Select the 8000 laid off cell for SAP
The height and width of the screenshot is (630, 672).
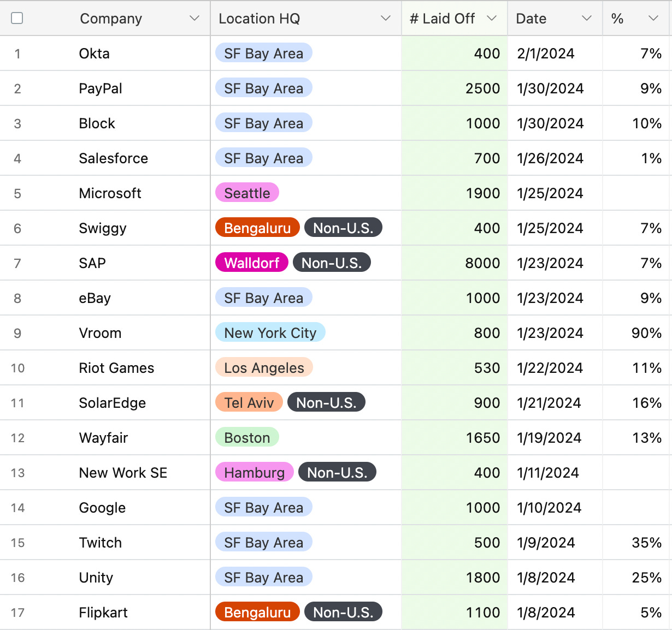(x=455, y=263)
